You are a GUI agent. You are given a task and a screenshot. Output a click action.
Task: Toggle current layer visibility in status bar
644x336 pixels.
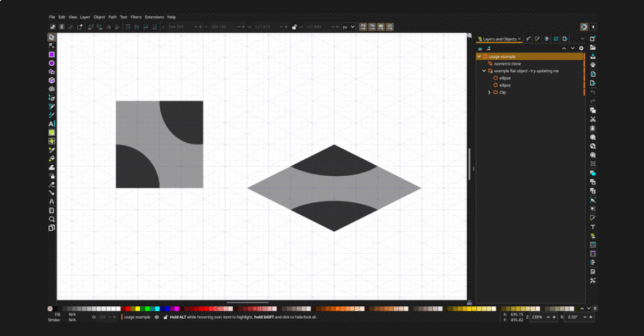tap(157, 318)
